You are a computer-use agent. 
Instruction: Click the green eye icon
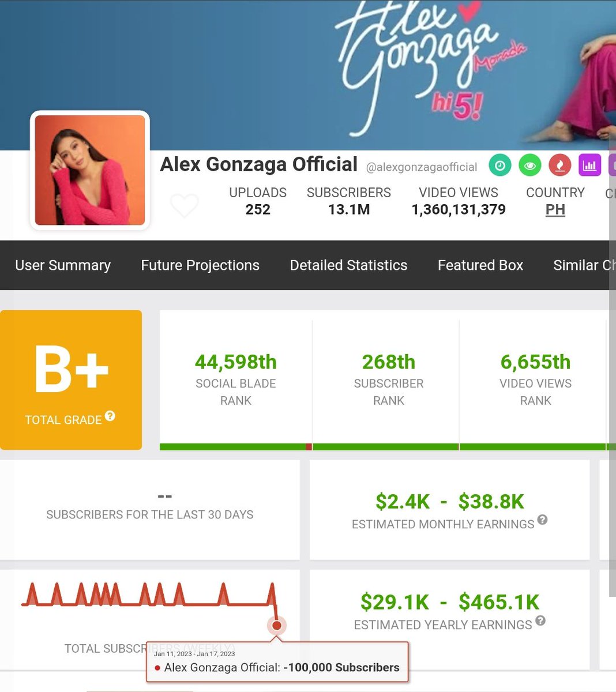tap(530, 166)
